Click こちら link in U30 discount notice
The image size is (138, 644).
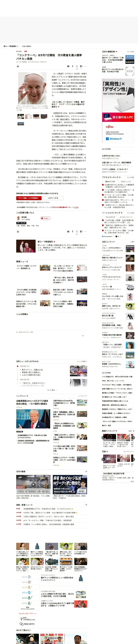coord(76,207)
